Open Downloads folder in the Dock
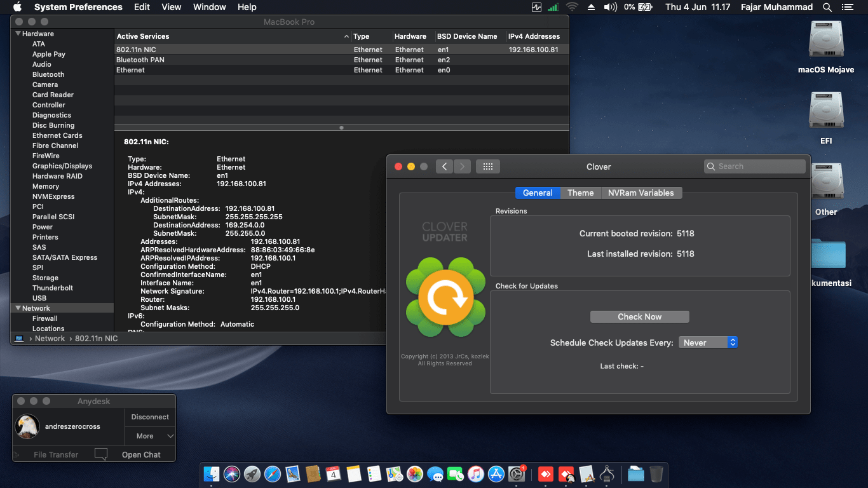The width and height of the screenshot is (868, 488). pos(636,474)
